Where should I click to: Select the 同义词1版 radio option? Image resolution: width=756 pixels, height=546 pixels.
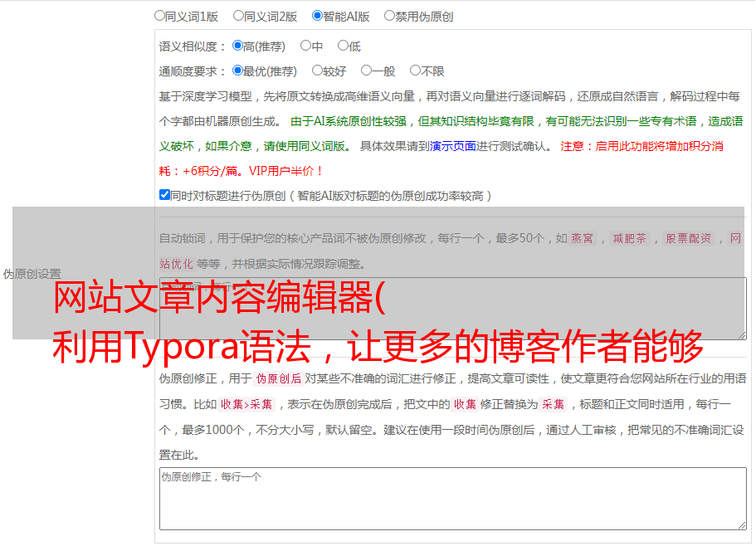pos(159,16)
